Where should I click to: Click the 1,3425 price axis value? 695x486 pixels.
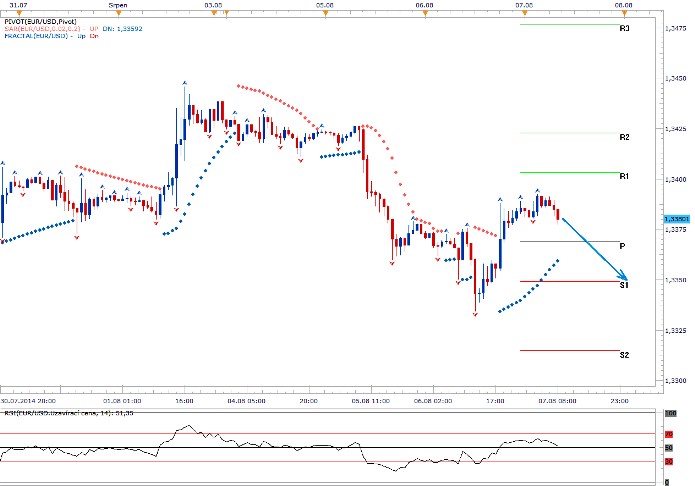click(676, 129)
